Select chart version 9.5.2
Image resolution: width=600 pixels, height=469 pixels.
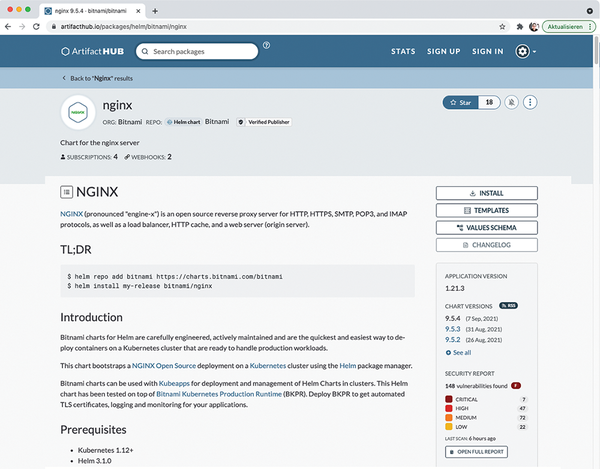point(453,340)
